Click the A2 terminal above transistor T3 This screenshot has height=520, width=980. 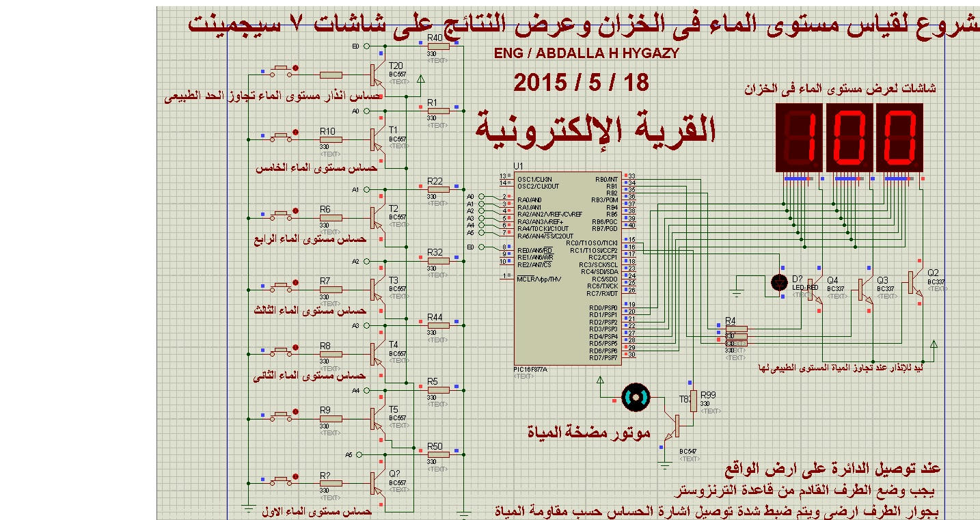pos(366,261)
